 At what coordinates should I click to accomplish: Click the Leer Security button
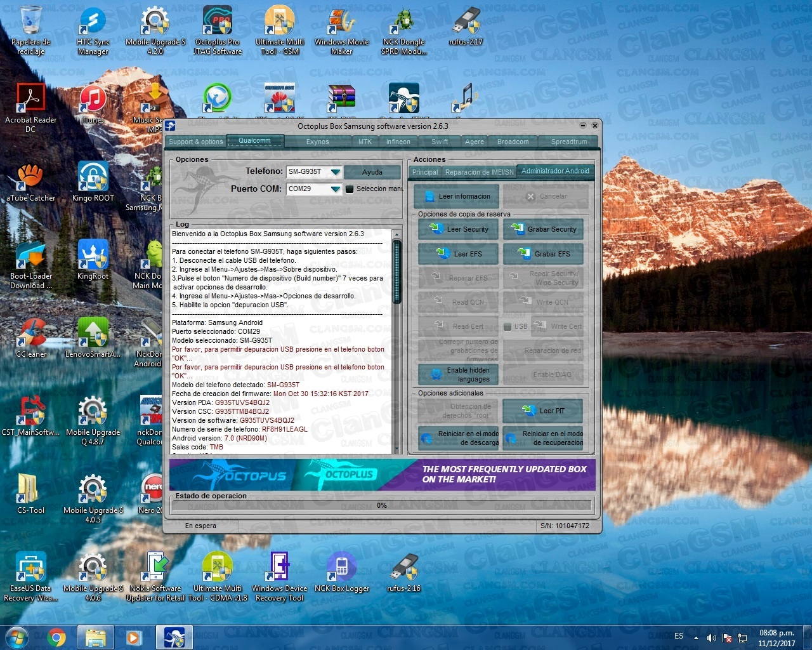point(459,229)
